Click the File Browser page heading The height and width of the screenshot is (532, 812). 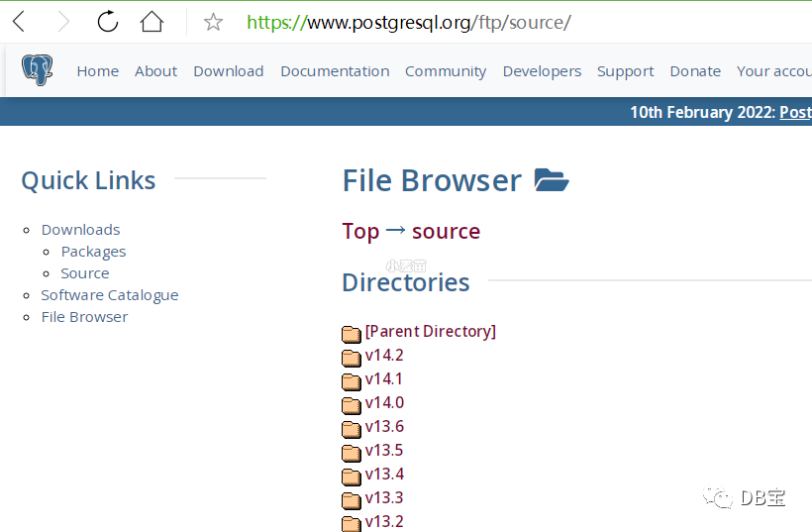(x=432, y=180)
